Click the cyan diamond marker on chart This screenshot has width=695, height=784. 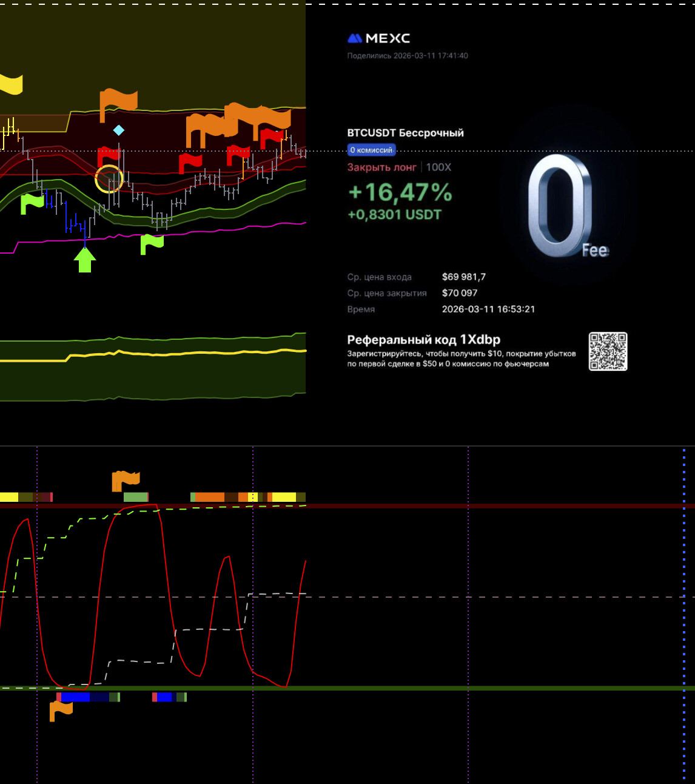tap(119, 130)
